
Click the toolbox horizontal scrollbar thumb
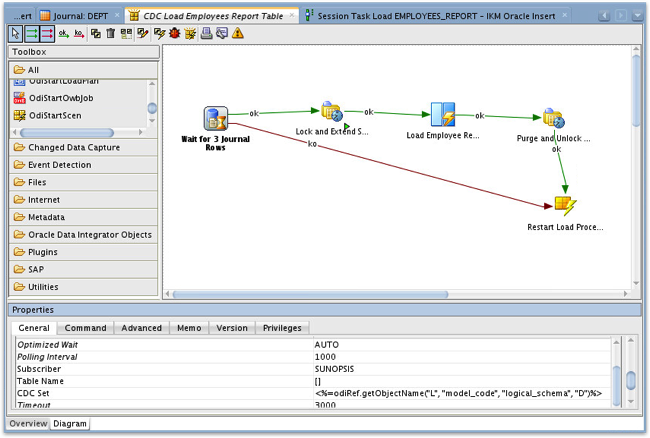point(67,133)
